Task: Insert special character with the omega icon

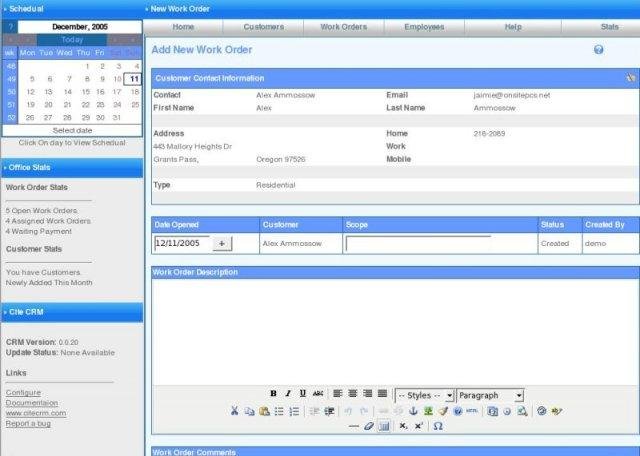Action: [x=438, y=426]
